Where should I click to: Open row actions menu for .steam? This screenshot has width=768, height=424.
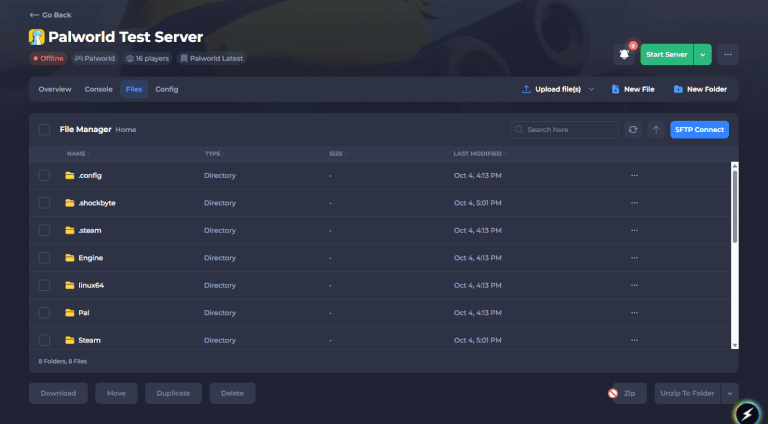pos(634,230)
